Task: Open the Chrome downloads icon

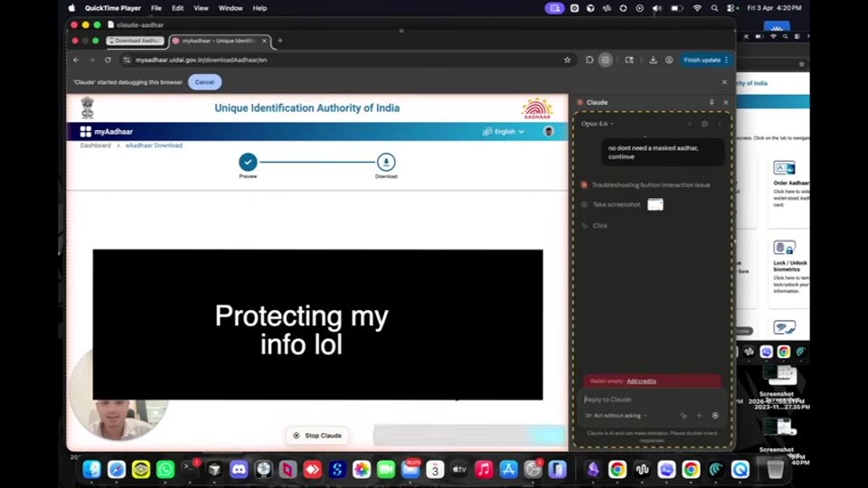Action: [653, 60]
